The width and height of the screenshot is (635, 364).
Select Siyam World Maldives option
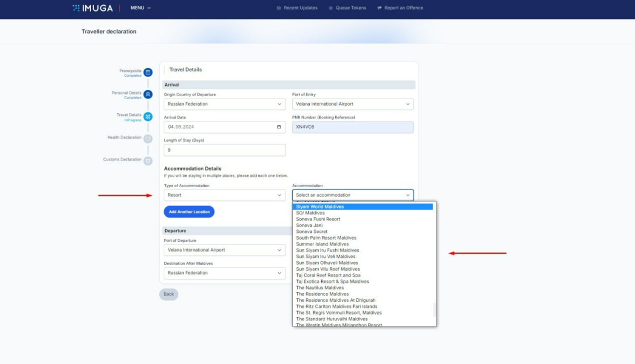point(363,207)
